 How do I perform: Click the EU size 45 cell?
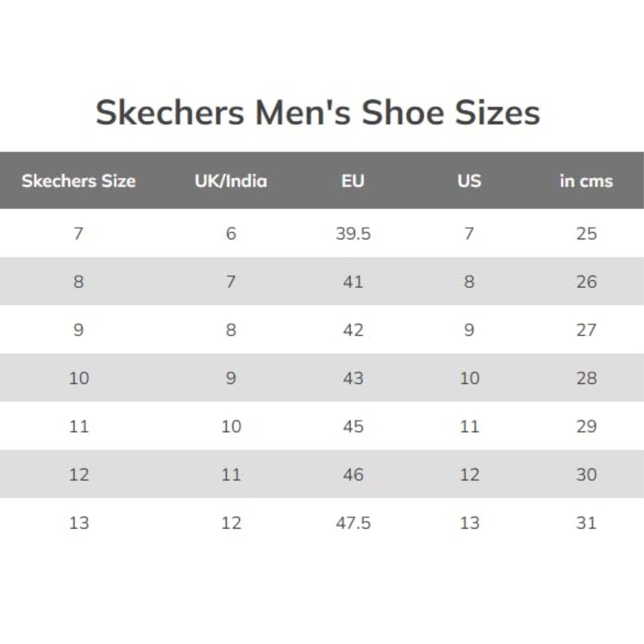coord(353,426)
